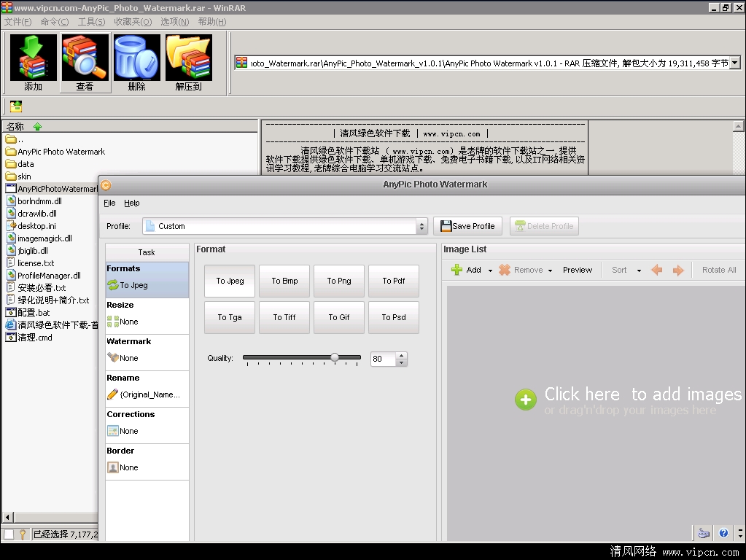Select license.txt file
The height and width of the screenshot is (560, 746).
pos(30,263)
